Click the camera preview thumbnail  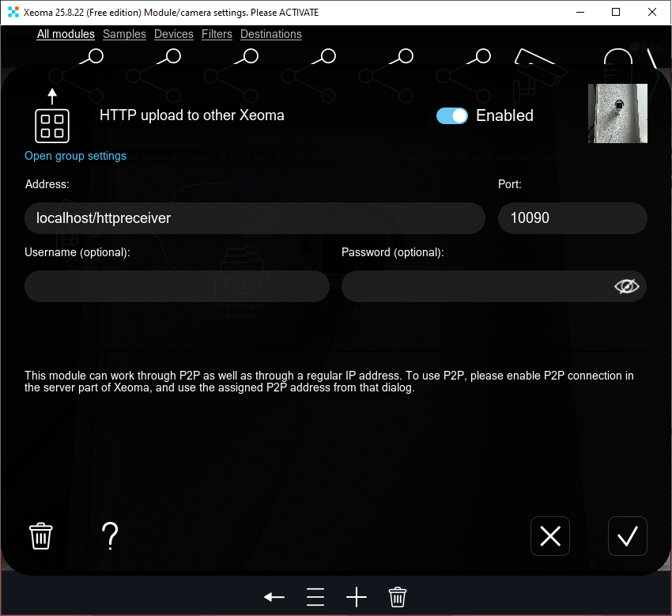pyautogui.click(x=617, y=113)
